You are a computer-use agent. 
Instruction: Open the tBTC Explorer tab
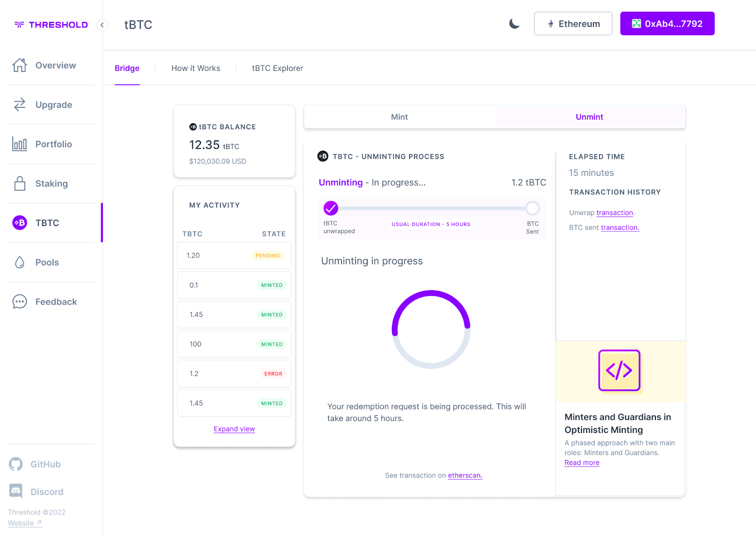pyautogui.click(x=278, y=68)
